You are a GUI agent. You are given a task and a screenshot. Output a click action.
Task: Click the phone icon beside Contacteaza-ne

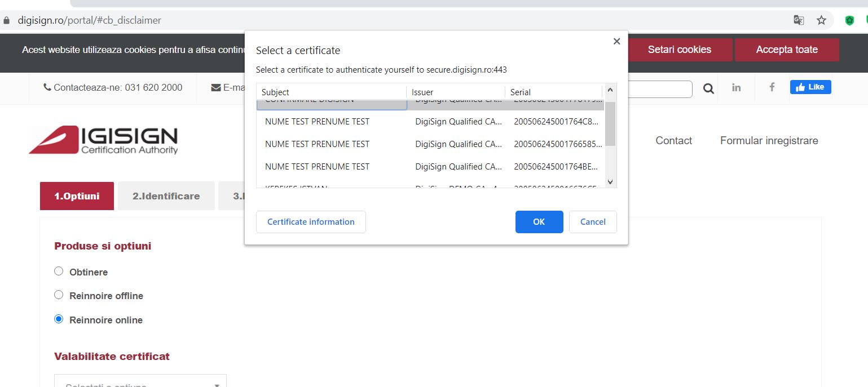click(x=47, y=87)
